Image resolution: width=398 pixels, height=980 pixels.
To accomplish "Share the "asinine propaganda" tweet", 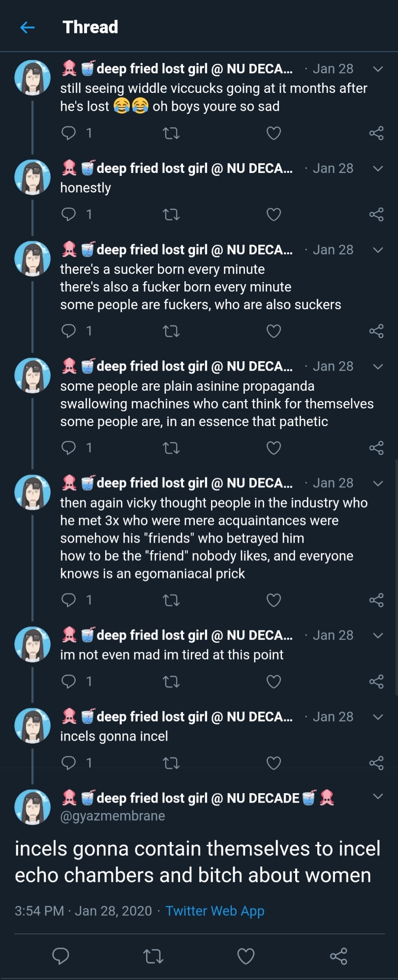I will coord(376,448).
